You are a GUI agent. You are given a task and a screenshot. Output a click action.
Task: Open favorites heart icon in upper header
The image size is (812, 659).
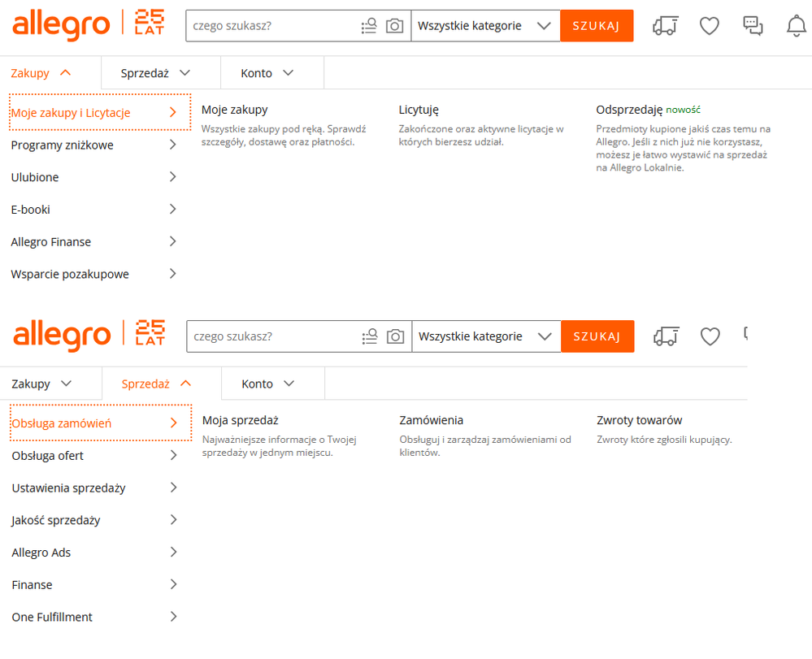coord(710,25)
